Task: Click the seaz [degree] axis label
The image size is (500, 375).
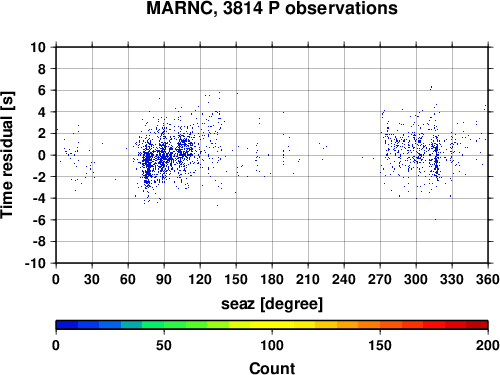Action: click(x=272, y=304)
